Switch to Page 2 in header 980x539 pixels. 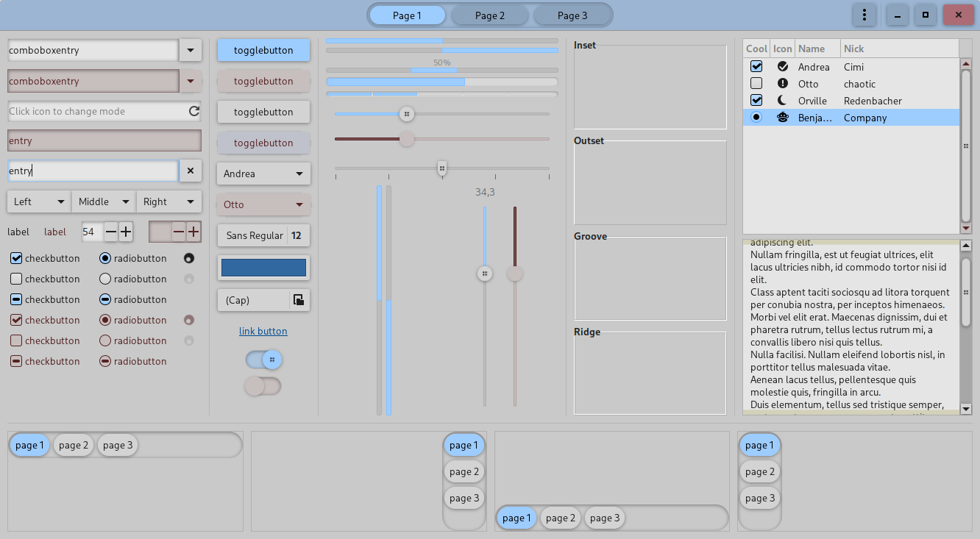coord(490,15)
